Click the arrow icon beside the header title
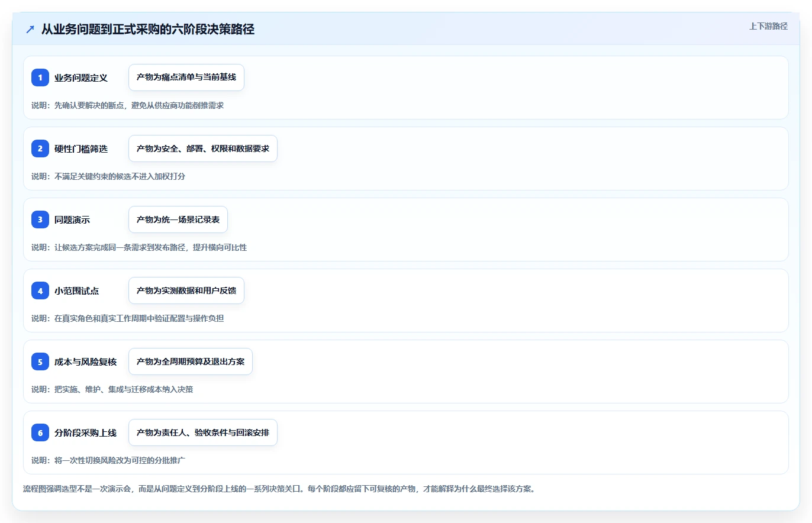This screenshot has width=812, height=523. [x=30, y=29]
